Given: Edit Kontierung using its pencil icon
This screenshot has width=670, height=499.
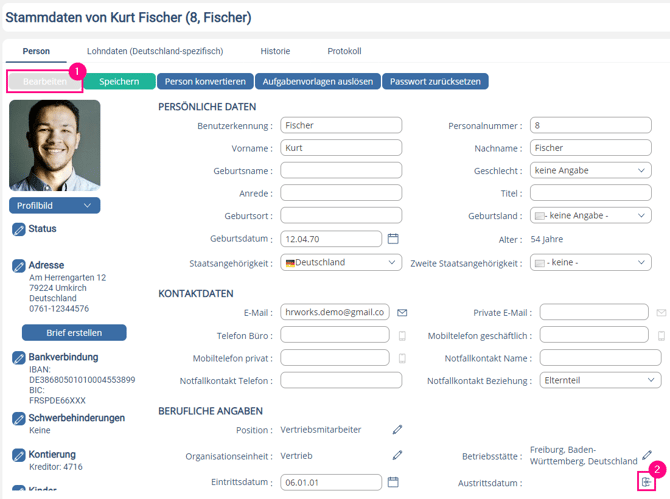Looking at the screenshot, I should (19, 455).
